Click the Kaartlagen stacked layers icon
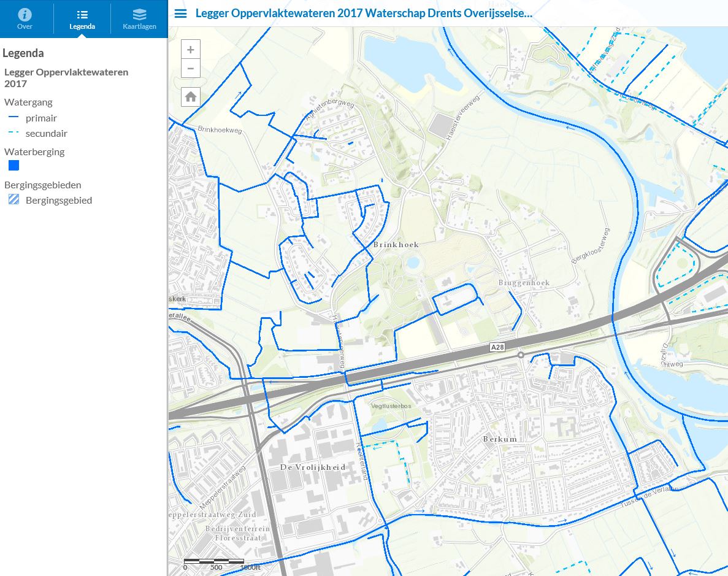The height and width of the screenshot is (576, 728). pyautogui.click(x=139, y=14)
